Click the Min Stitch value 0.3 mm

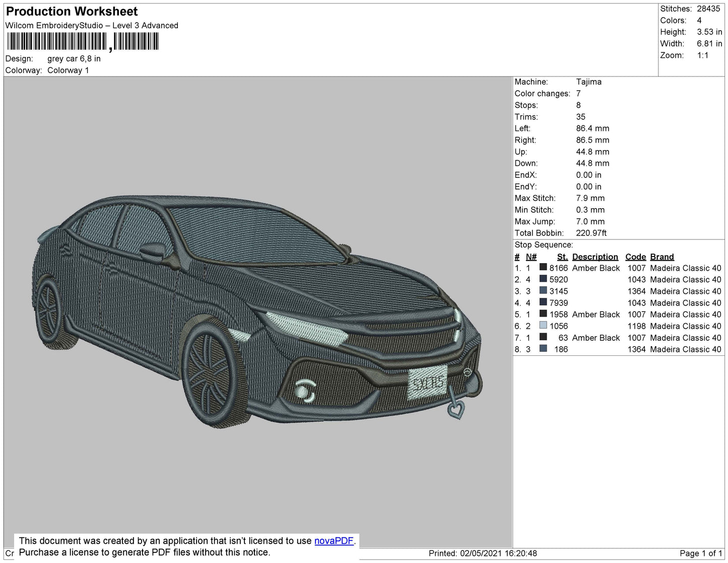click(590, 210)
